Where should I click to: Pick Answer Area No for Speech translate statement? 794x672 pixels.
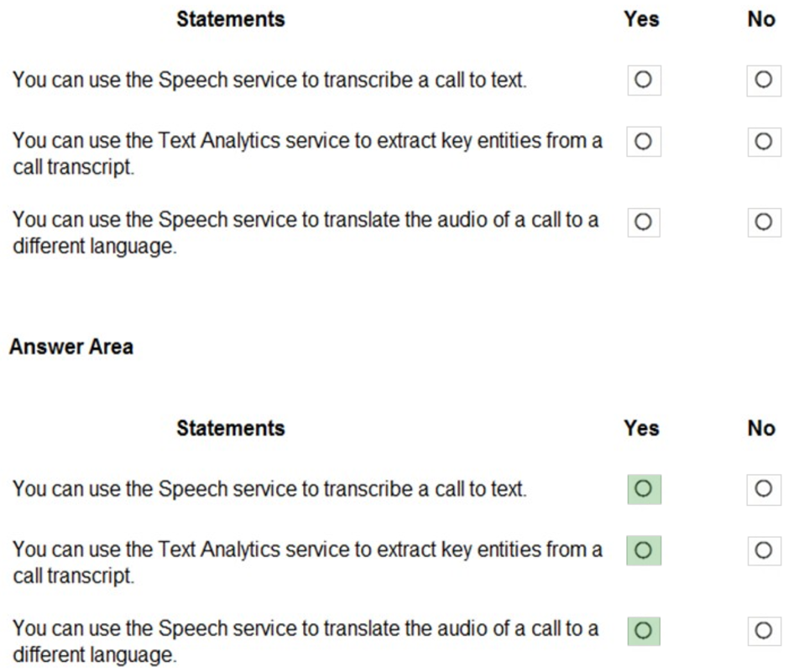pyautogui.click(x=763, y=630)
